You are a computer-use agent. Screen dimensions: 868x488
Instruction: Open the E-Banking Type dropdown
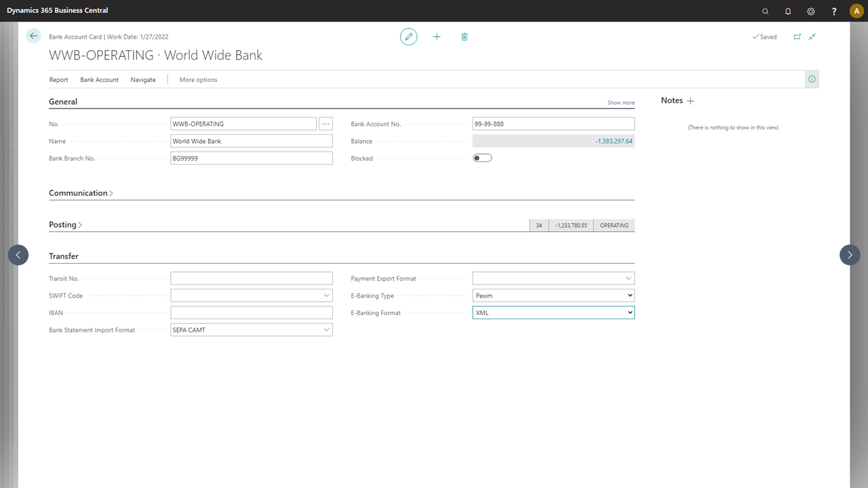pyautogui.click(x=553, y=296)
